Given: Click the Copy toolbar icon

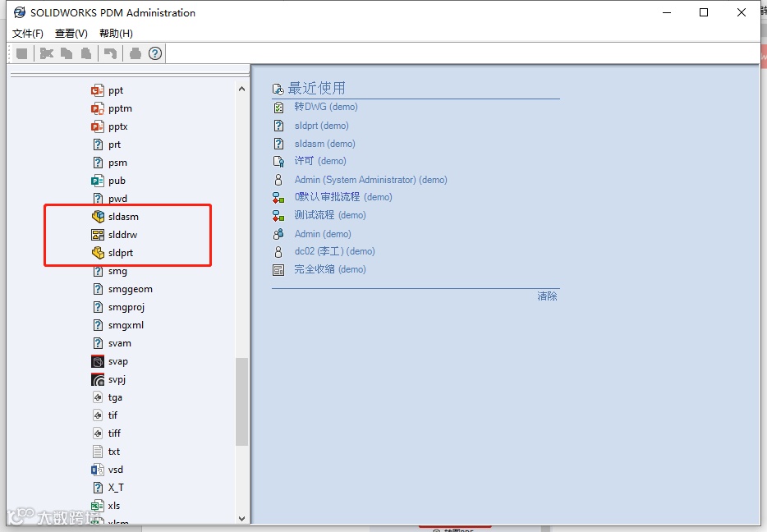Looking at the screenshot, I should pos(66,53).
